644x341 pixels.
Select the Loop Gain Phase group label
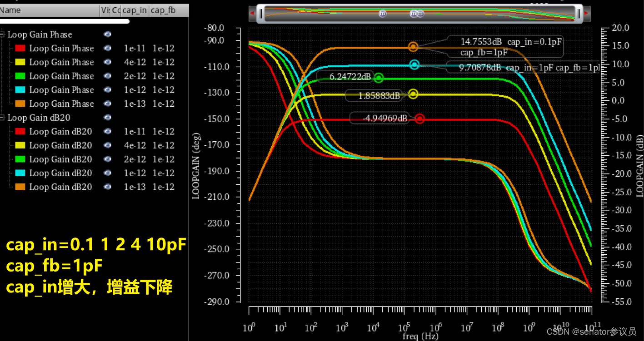pos(40,35)
